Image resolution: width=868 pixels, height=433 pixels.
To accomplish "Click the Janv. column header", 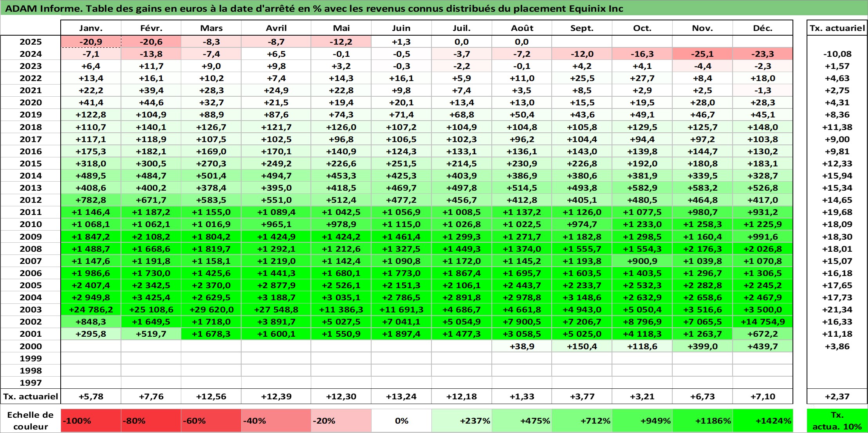I will pyautogui.click(x=91, y=28).
